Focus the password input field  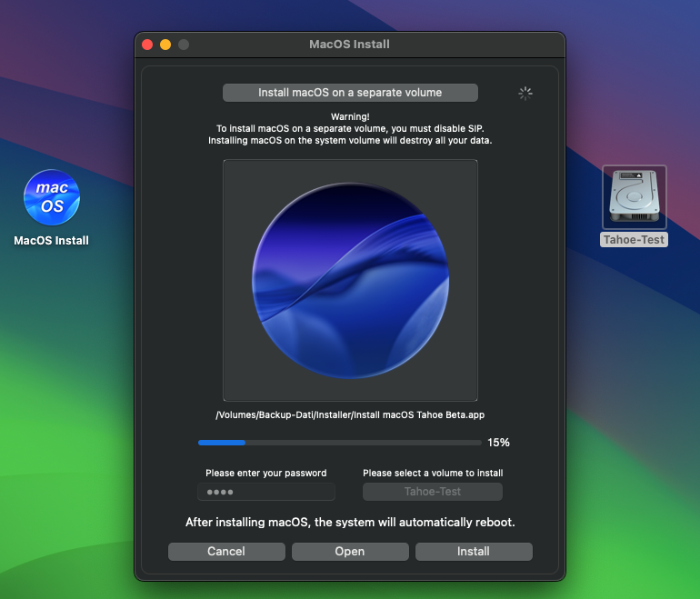point(266,492)
